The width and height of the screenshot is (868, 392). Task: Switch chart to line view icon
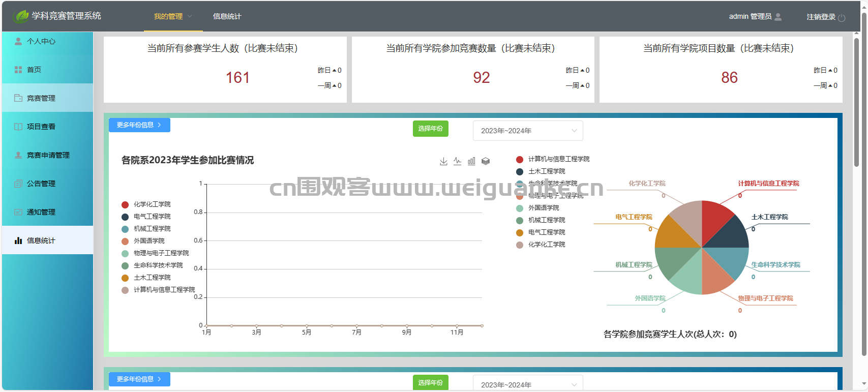(458, 161)
